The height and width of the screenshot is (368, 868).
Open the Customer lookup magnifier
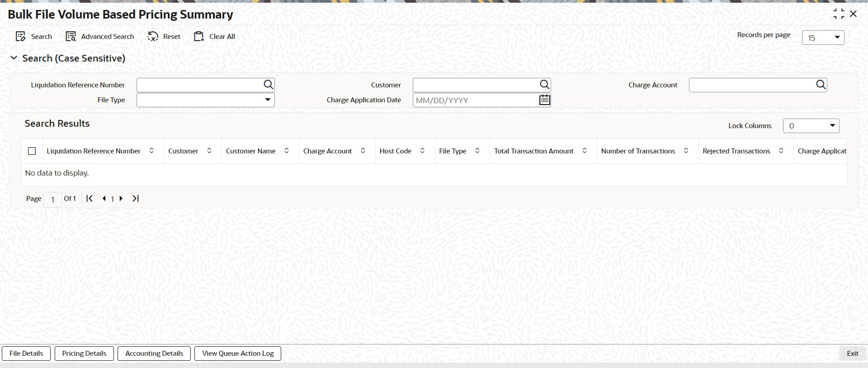544,85
